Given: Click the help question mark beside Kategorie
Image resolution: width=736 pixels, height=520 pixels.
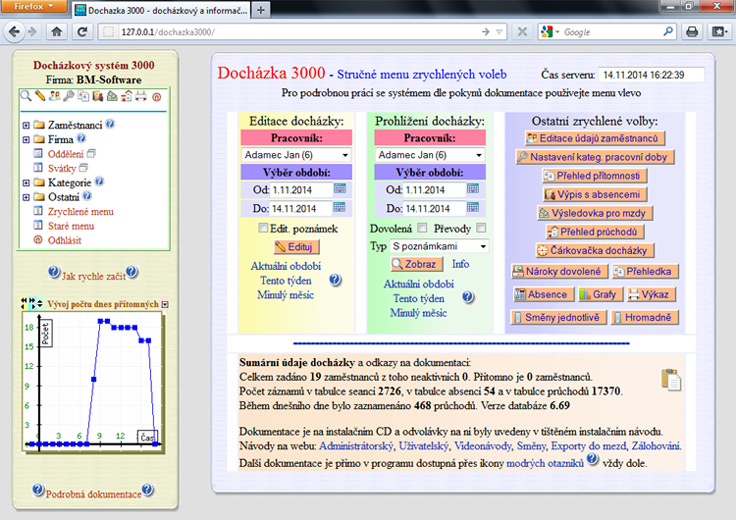Looking at the screenshot, I should [x=100, y=181].
